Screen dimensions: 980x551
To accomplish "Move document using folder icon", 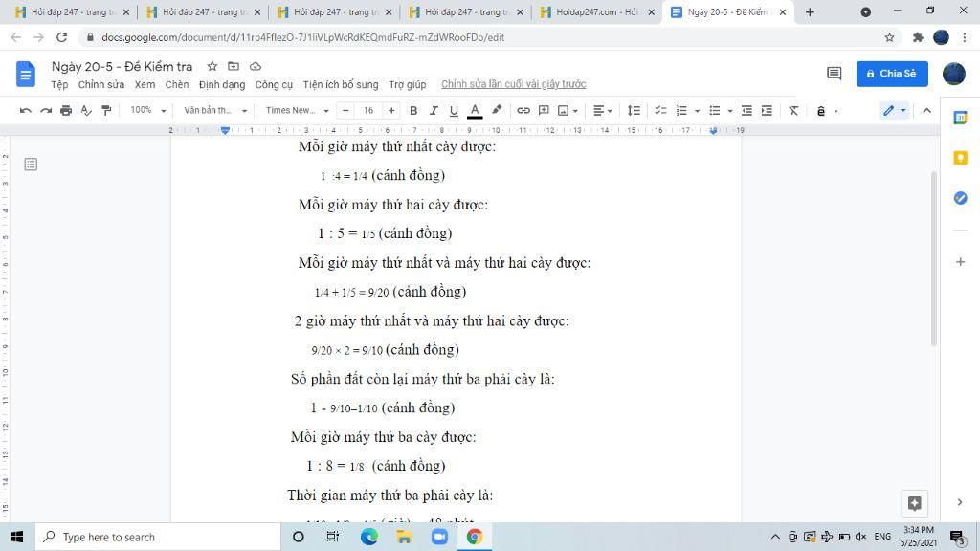I will coord(234,66).
